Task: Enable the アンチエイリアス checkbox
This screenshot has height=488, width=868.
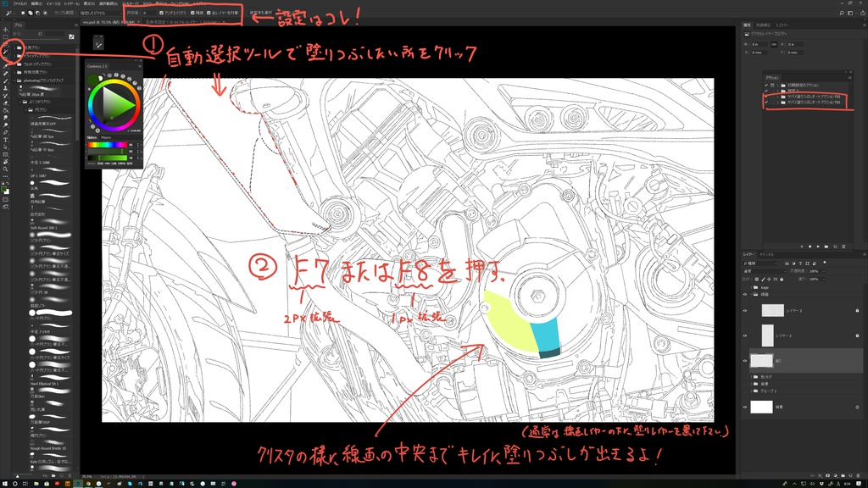Action: click(x=160, y=13)
